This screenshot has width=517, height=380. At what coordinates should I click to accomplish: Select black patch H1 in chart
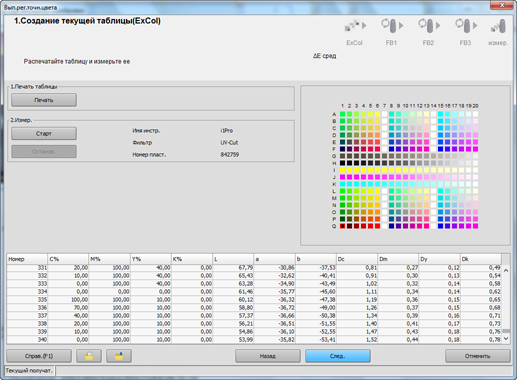click(x=342, y=163)
